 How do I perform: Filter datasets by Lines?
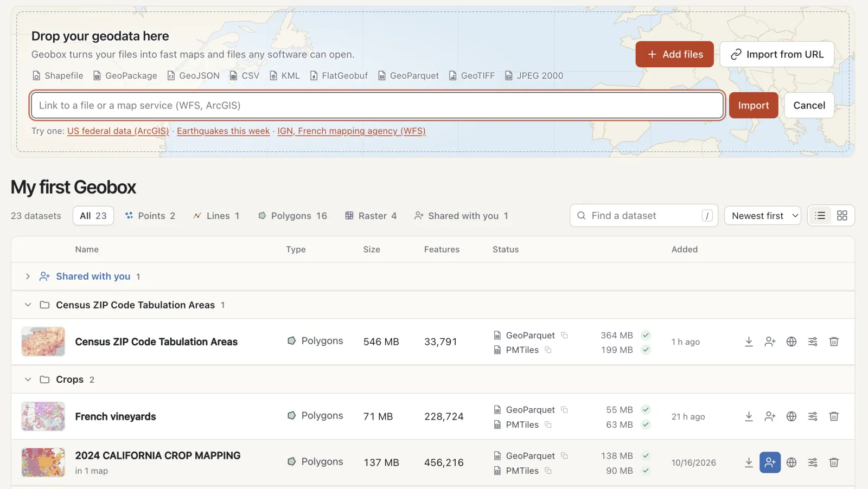tap(216, 216)
